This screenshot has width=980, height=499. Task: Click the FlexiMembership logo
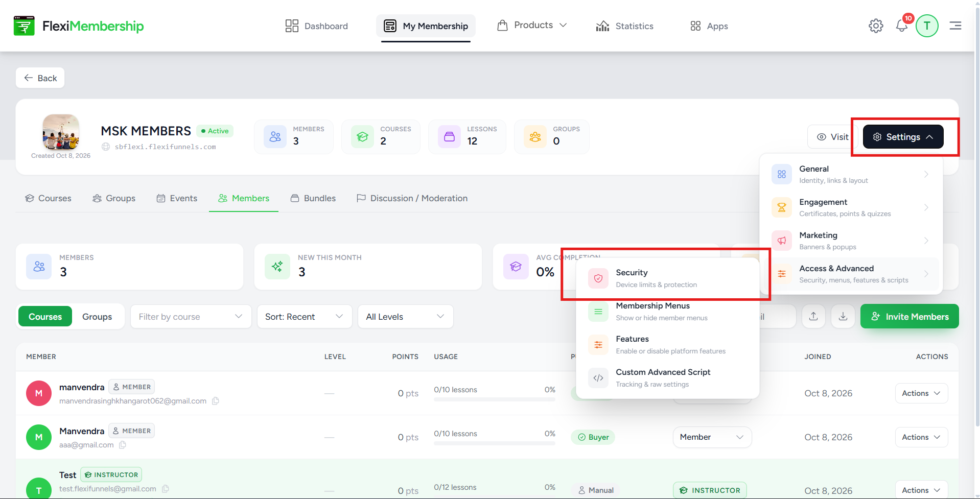(x=79, y=26)
